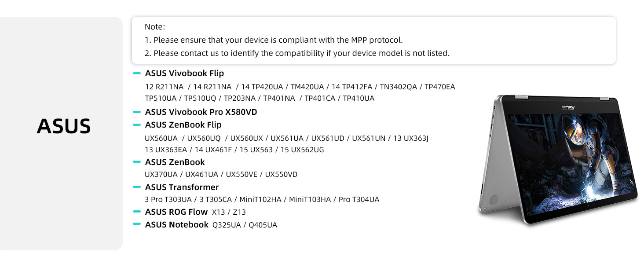
Task: Click the cyan bullet beside ASUS ZenBook Flip
Action: [x=137, y=125]
